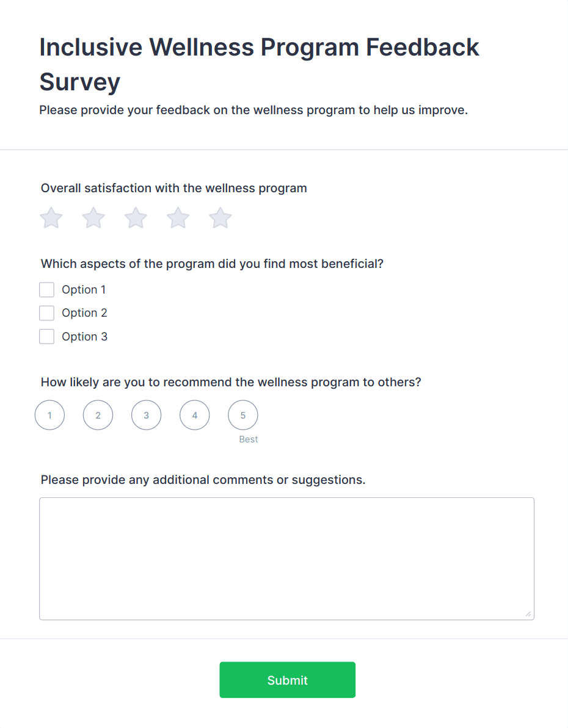
Task: Choose the fifth star rating
Action: point(220,218)
